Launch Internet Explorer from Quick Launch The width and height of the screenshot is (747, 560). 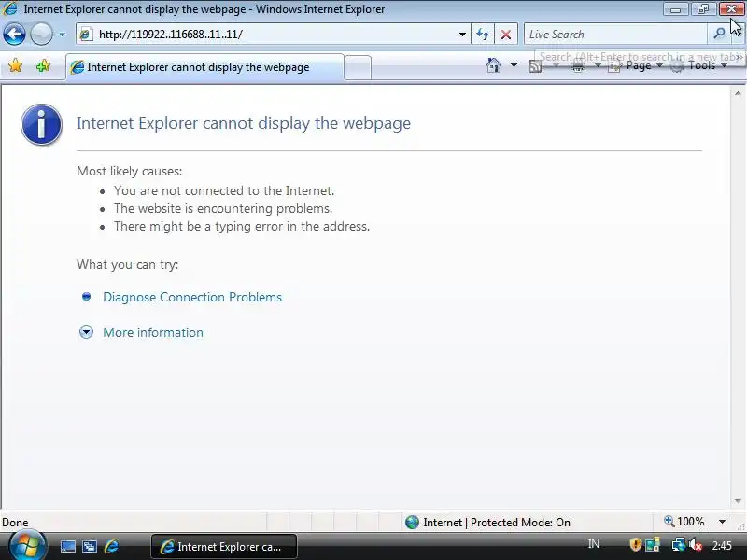(x=111, y=546)
